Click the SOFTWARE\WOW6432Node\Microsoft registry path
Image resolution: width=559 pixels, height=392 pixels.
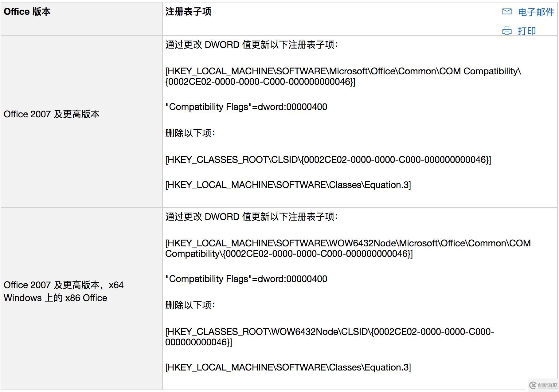pyautogui.click(x=348, y=248)
